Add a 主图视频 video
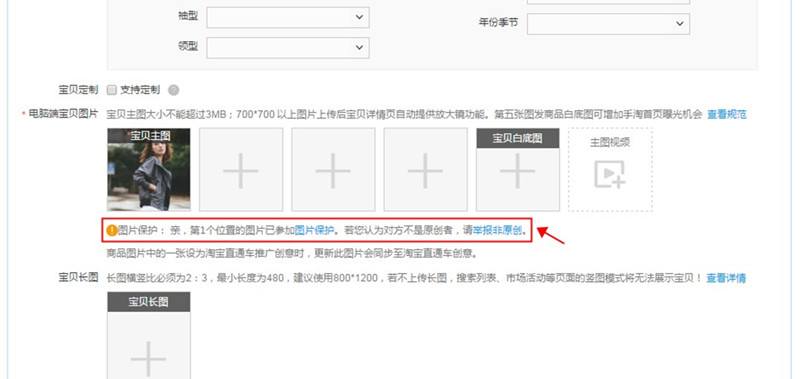 610,169
